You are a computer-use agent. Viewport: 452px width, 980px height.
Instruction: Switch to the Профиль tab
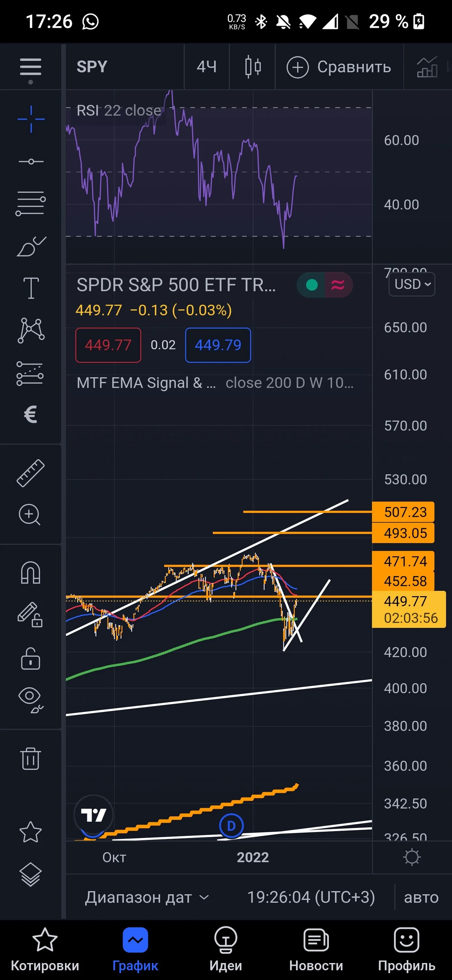click(407, 950)
